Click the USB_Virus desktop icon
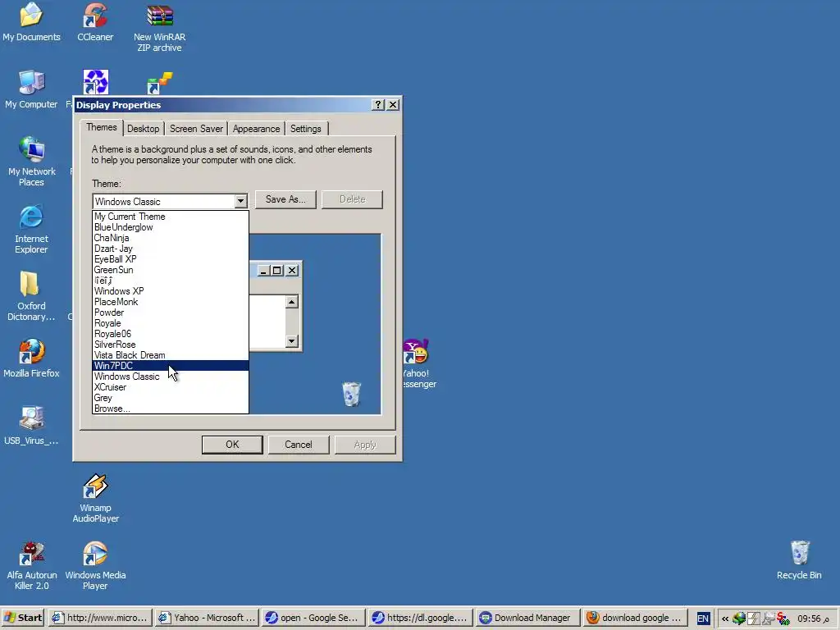Viewport: 840px width, 630px height. (x=31, y=427)
